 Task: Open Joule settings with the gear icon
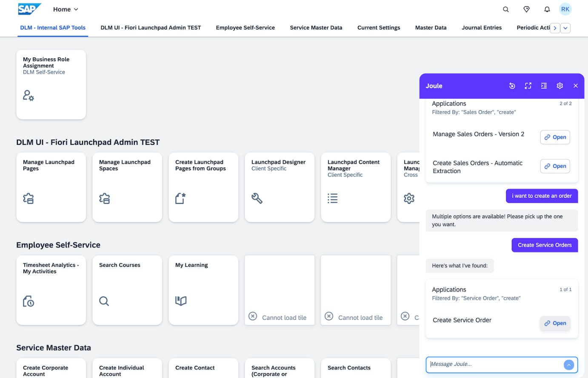(559, 86)
